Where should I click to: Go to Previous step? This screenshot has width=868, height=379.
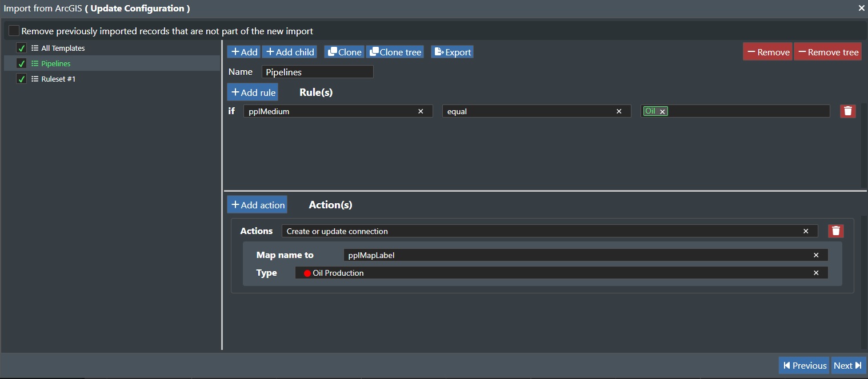click(804, 366)
